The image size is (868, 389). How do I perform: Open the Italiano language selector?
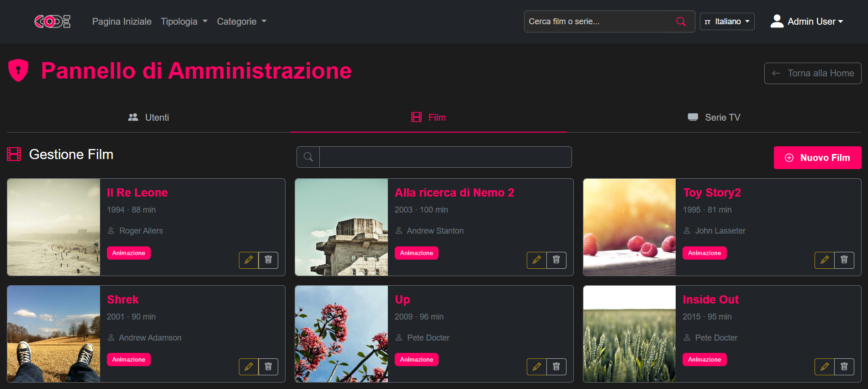tap(727, 21)
